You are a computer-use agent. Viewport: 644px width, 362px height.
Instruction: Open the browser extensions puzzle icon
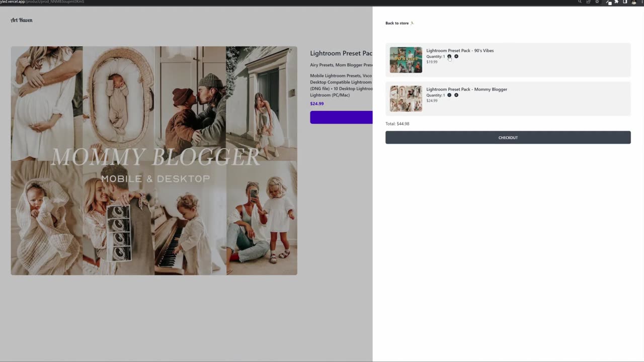click(x=616, y=2)
